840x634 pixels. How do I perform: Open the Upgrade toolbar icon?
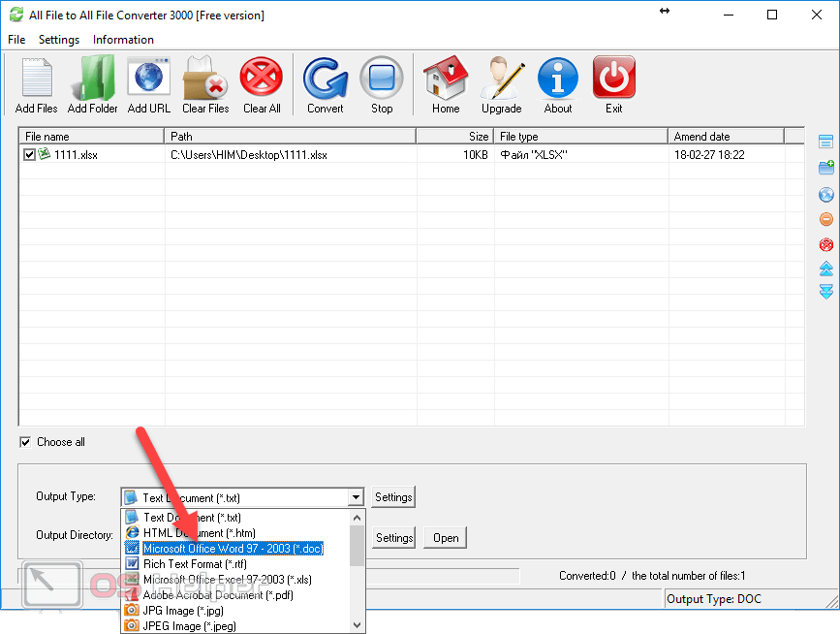click(x=501, y=79)
